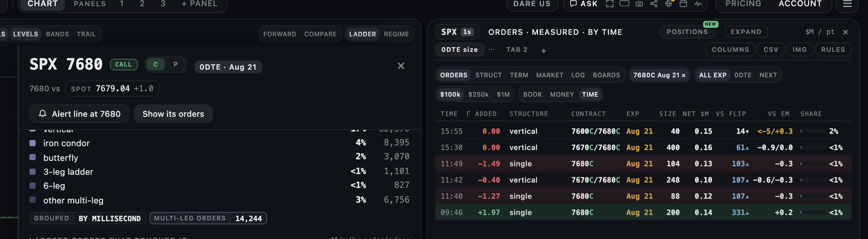Screen dimensions: 868x239
Task: Open the COLUMNS chooser
Action: pyautogui.click(x=731, y=50)
